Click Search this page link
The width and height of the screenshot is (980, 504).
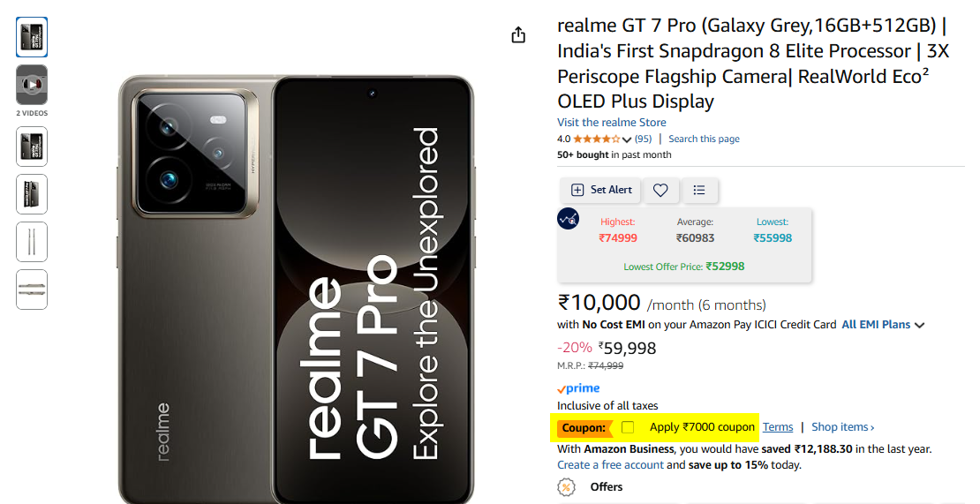(x=704, y=139)
